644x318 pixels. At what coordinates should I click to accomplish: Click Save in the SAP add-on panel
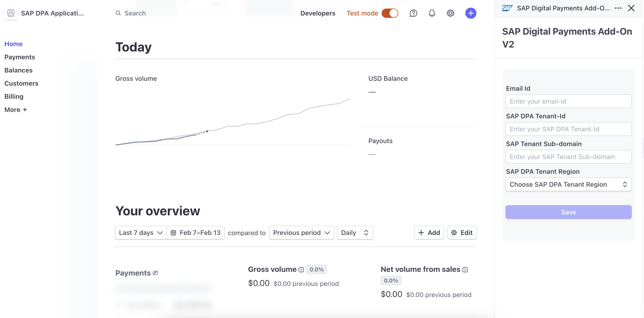pos(568,212)
